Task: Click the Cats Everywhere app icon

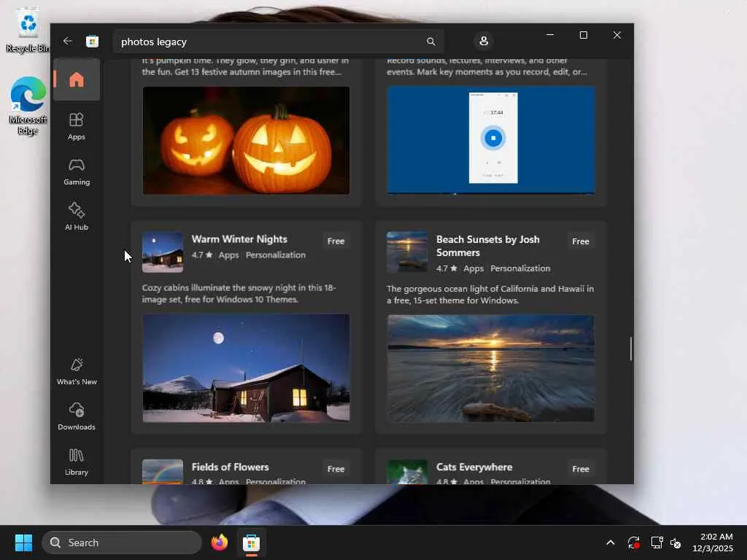Action: [x=407, y=472]
